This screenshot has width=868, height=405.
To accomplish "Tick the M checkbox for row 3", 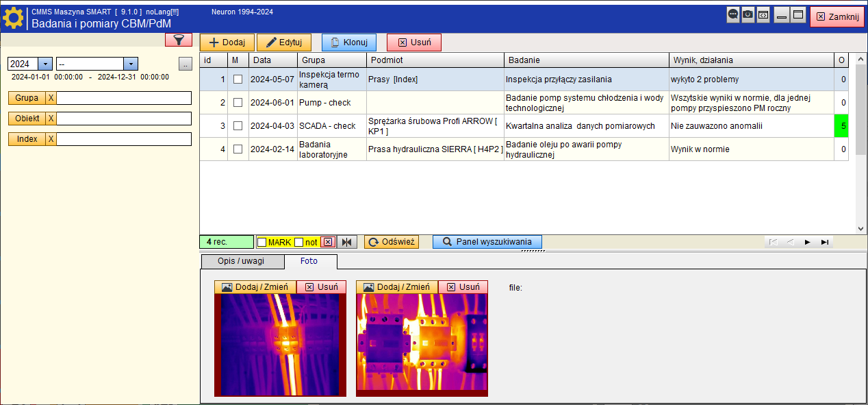I will (238, 126).
